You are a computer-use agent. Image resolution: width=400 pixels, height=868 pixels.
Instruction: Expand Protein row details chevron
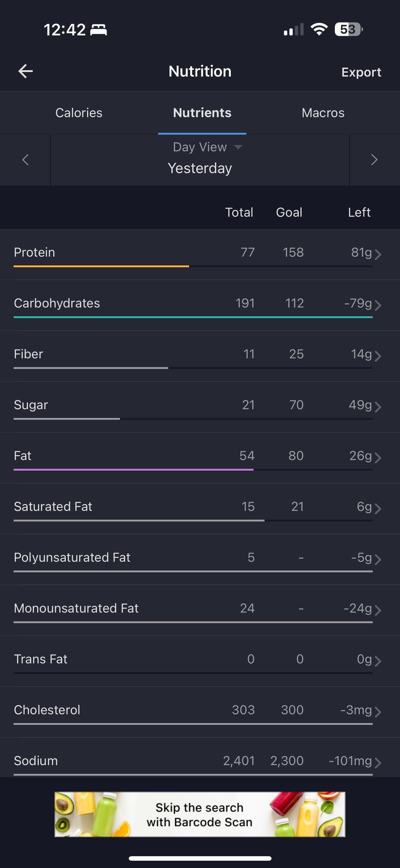[x=377, y=254]
